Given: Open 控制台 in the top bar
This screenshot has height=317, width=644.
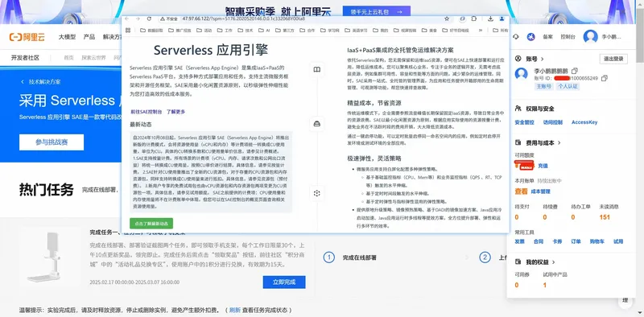Looking at the screenshot, I should point(568,36).
